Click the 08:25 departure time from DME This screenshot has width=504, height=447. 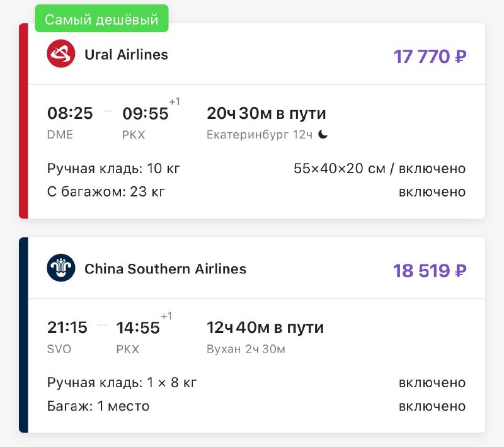coord(70,113)
